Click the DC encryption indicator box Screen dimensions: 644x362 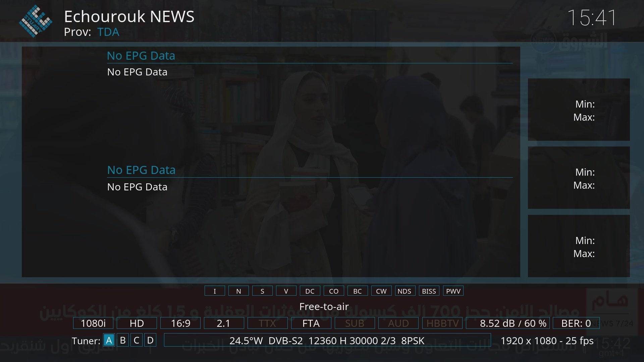(x=310, y=291)
